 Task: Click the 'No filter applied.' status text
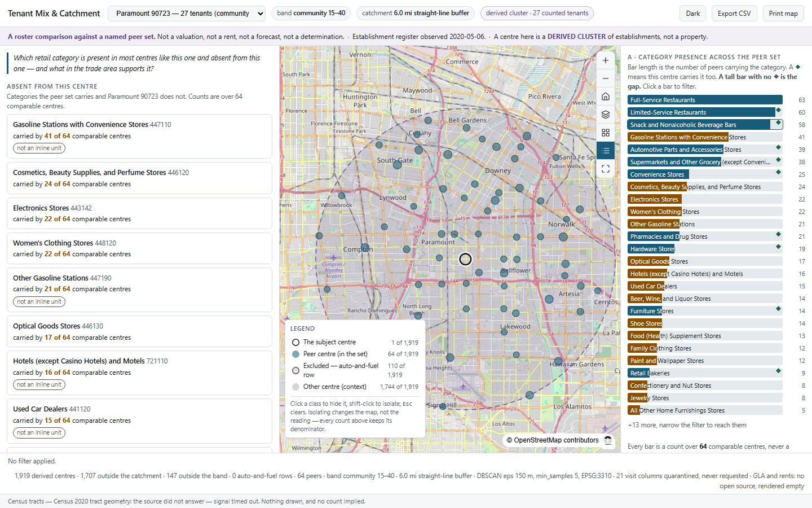coord(32,461)
